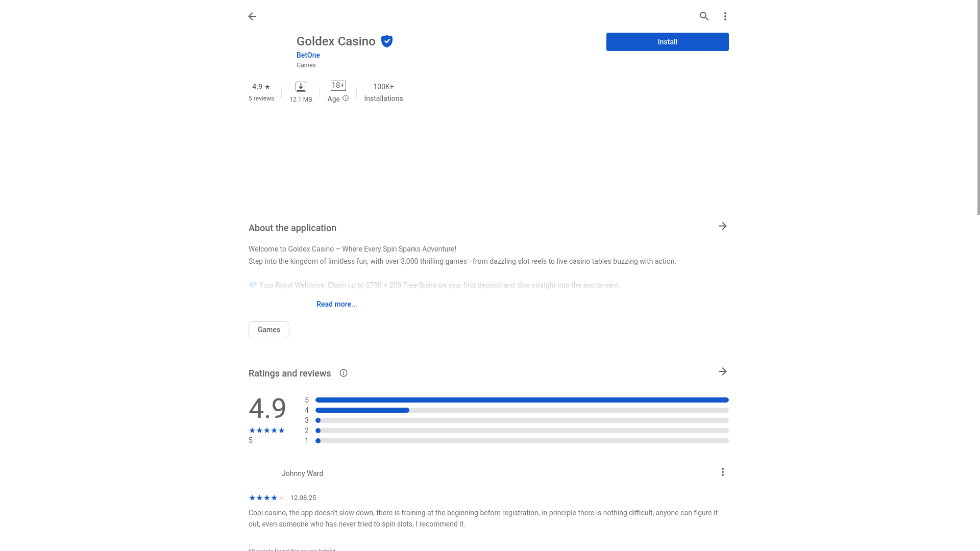Click the 18+ age rating badge
This screenshot has height=551, width=980.
point(338,86)
